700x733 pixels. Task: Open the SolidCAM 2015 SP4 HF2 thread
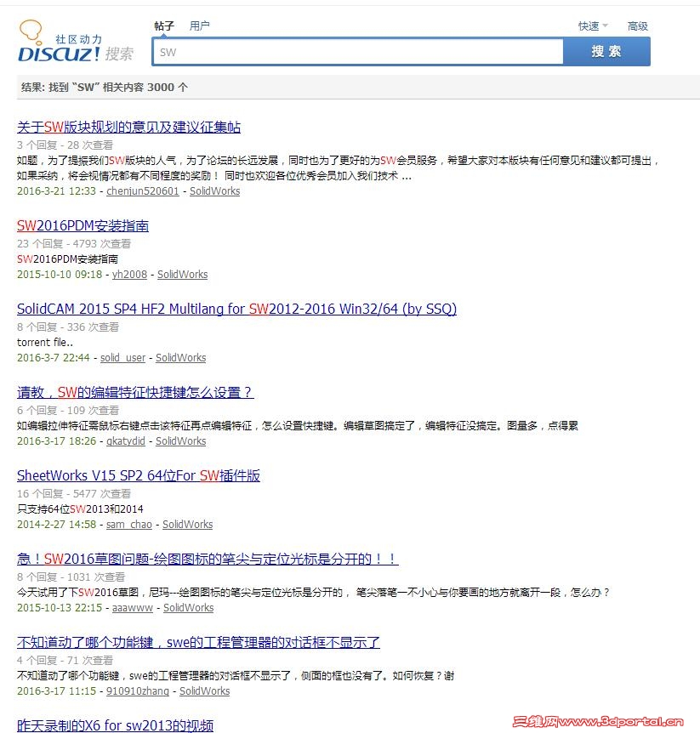point(237,310)
